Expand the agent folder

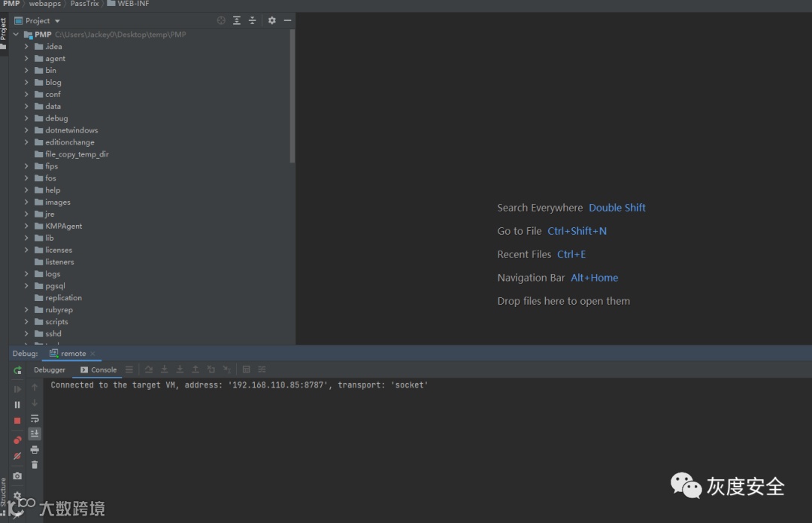coord(26,58)
